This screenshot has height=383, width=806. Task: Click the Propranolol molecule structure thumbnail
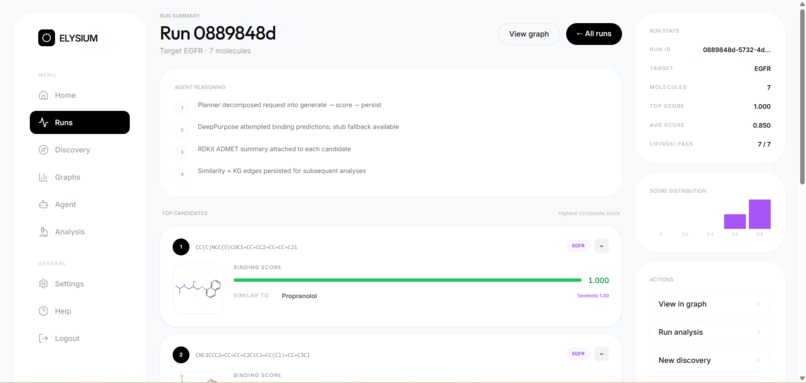tap(198, 289)
